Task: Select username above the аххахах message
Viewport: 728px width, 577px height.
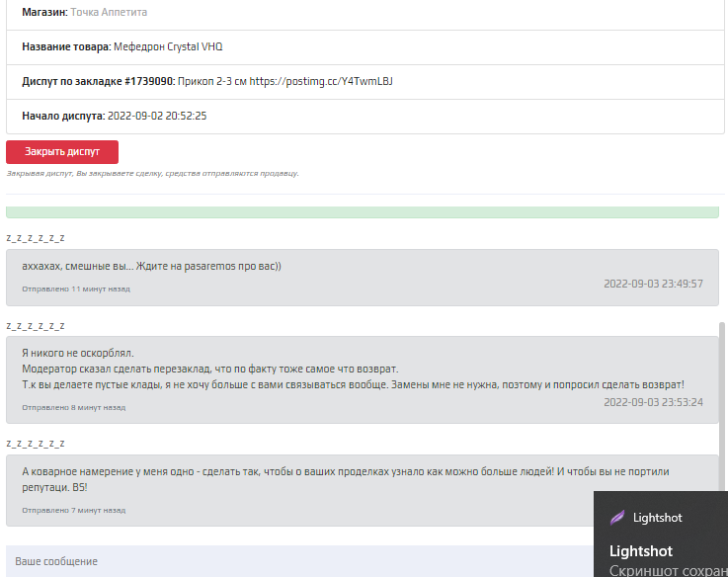Action: [x=36, y=238]
